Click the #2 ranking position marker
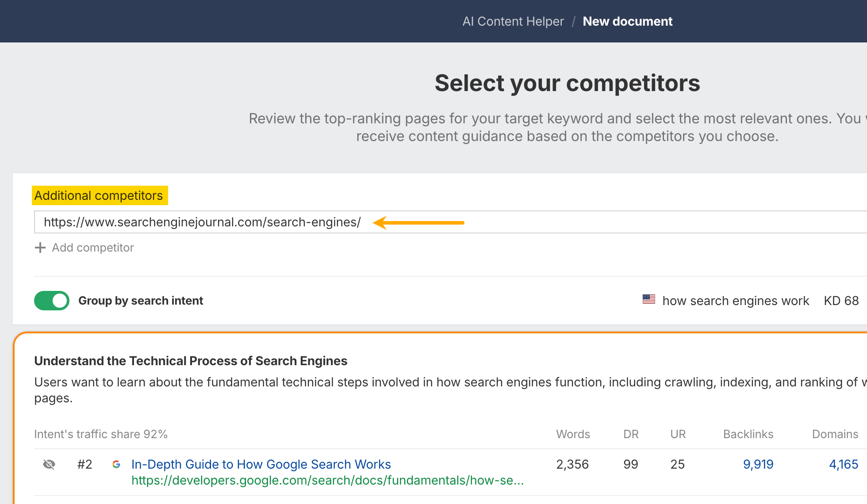This screenshot has height=504, width=867. pos(84,464)
